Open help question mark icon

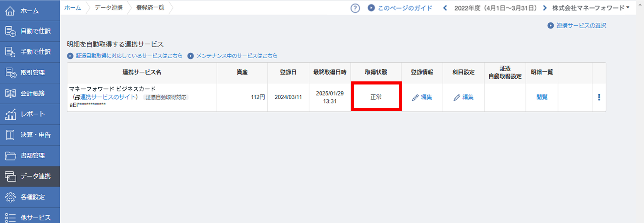pyautogui.click(x=355, y=8)
